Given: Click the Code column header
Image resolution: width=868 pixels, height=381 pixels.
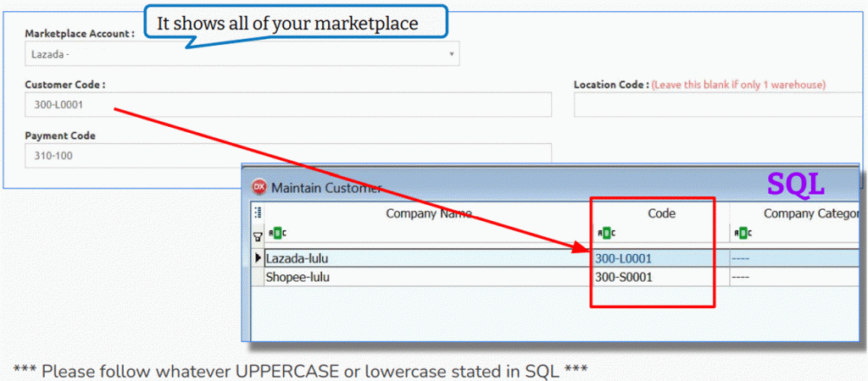Looking at the screenshot, I should [661, 213].
